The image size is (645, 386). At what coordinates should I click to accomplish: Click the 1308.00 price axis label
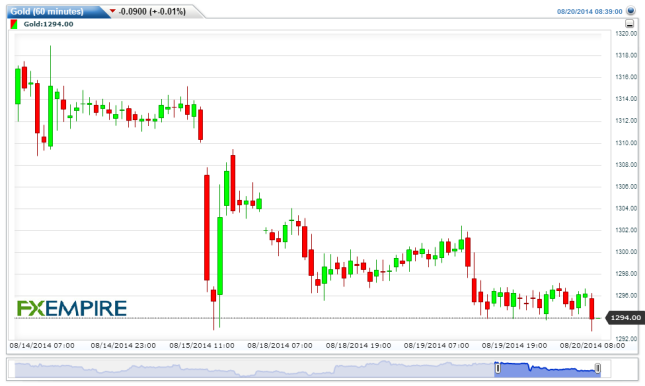(x=626, y=165)
